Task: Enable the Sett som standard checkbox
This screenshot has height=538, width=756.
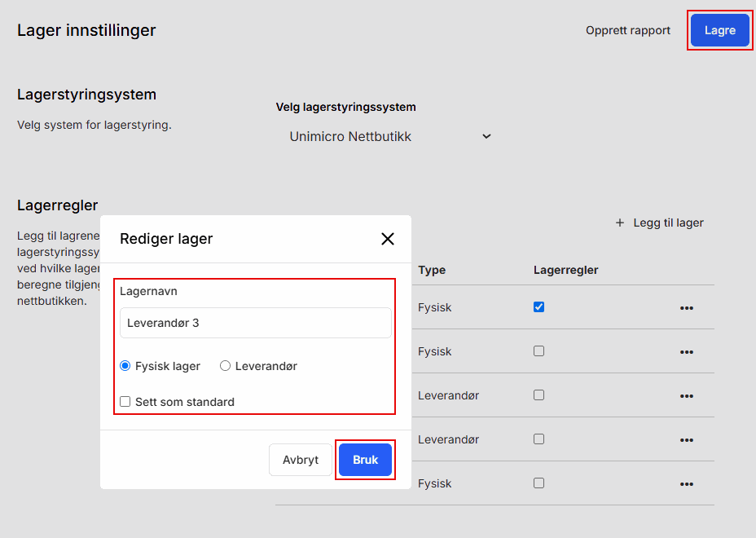Action: coord(125,401)
